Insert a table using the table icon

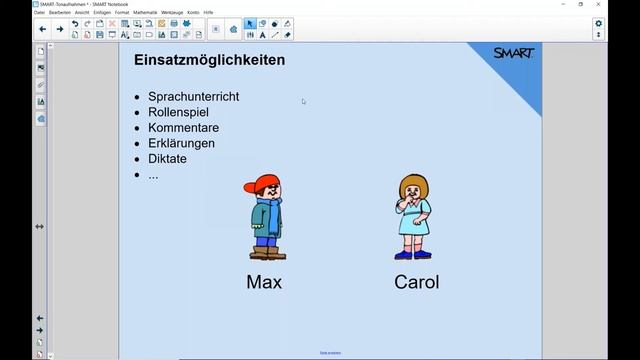click(125, 24)
